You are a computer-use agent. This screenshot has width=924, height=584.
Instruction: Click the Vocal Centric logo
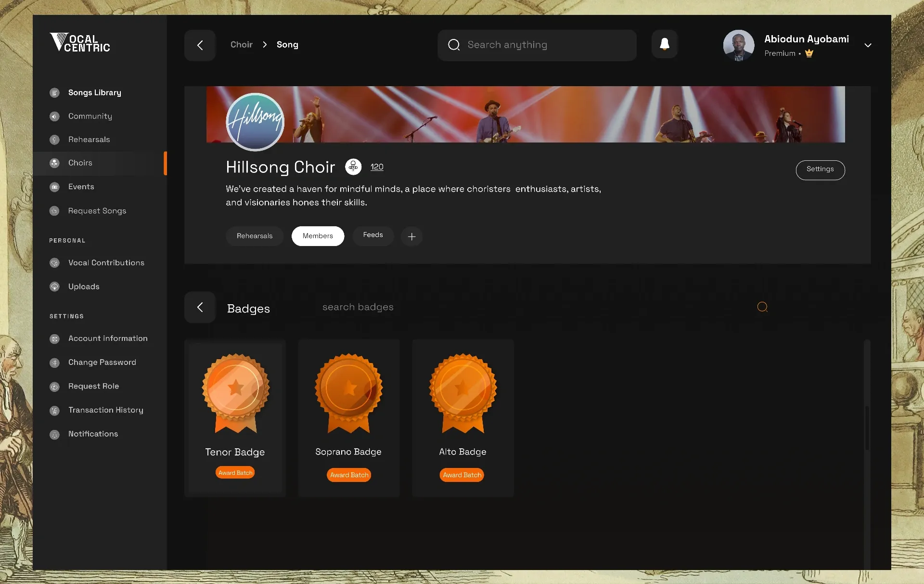click(80, 42)
